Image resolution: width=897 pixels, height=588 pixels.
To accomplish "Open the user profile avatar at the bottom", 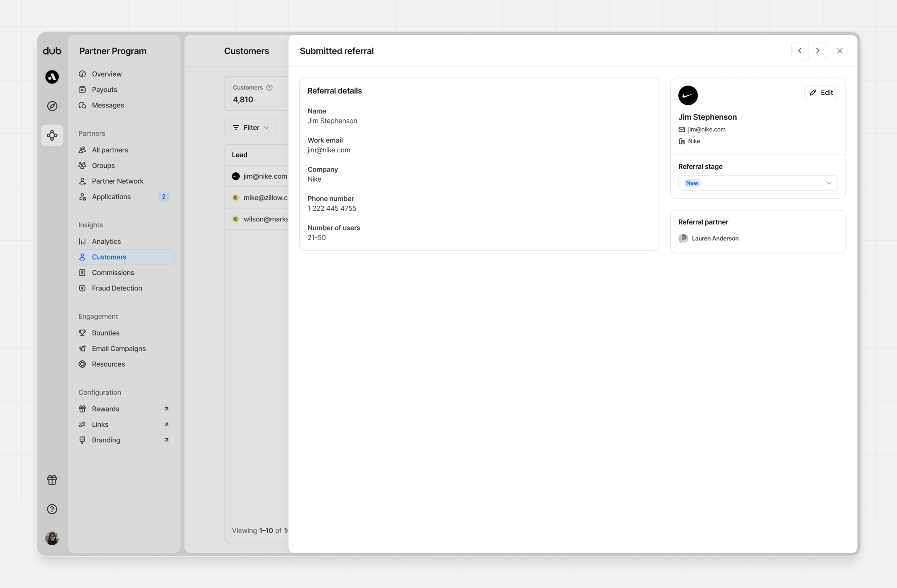I will click(x=52, y=538).
